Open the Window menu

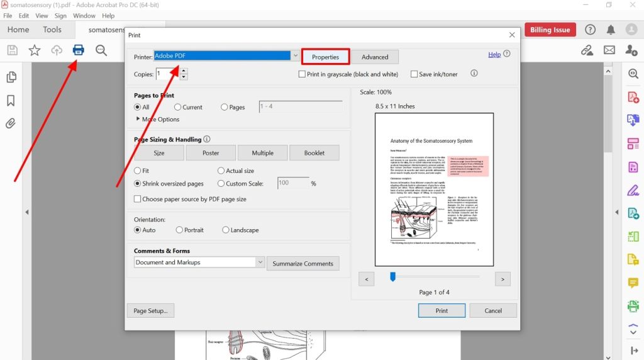coord(84,16)
